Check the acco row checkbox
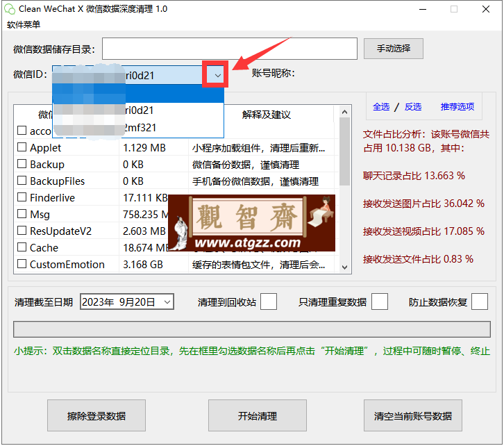504x446 pixels. 22,130
